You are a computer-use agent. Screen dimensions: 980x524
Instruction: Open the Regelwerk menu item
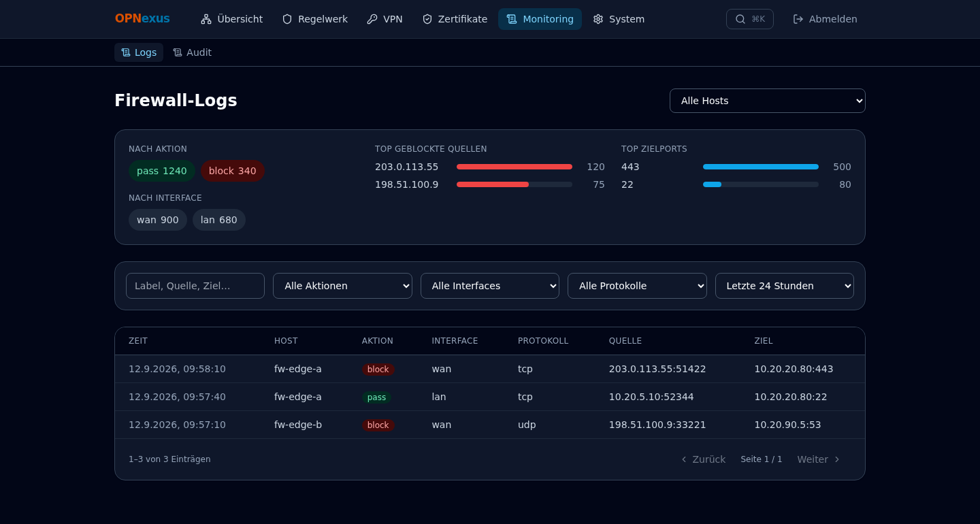(315, 19)
